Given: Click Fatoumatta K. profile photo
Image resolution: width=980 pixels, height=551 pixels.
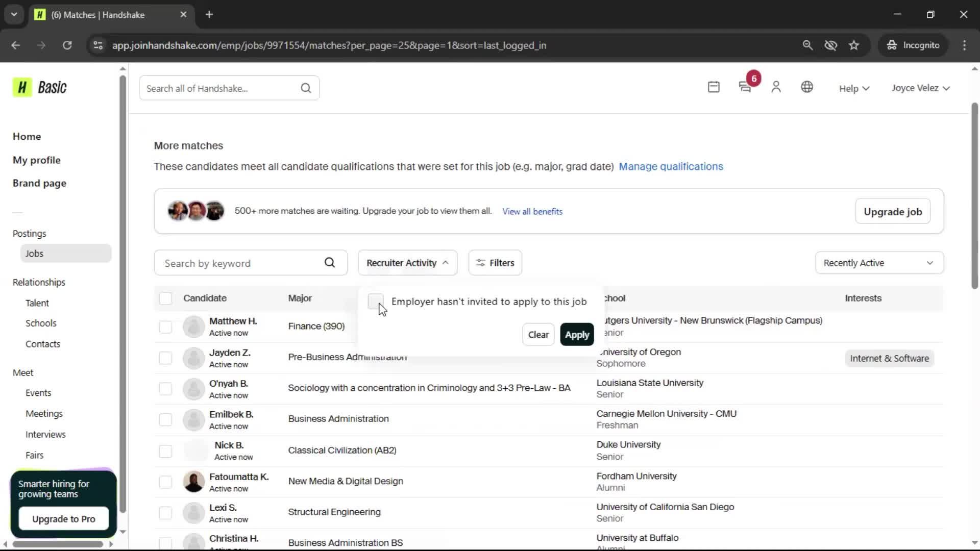Looking at the screenshot, I should pos(193,482).
